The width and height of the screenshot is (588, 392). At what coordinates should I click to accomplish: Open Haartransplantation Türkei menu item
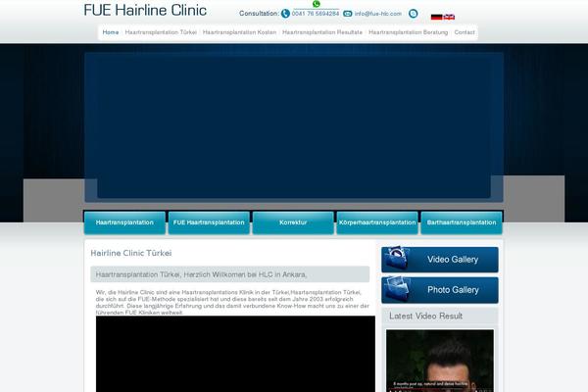click(x=161, y=32)
